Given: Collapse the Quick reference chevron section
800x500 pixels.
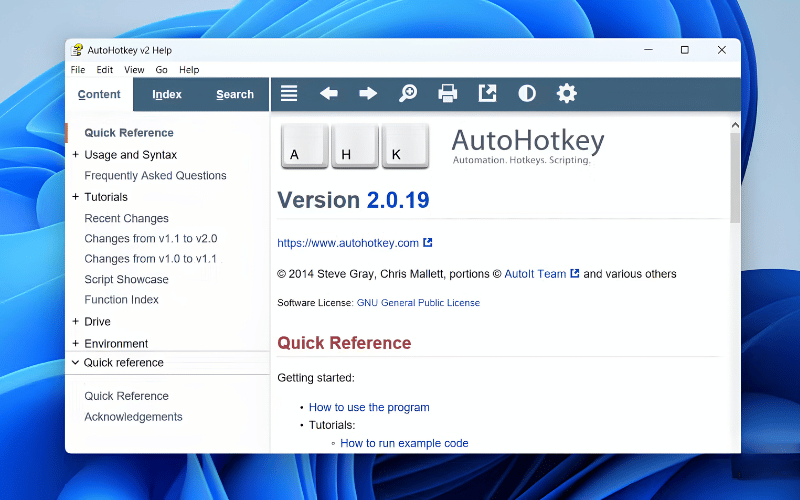Looking at the screenshot, I should tap(76, 362).
